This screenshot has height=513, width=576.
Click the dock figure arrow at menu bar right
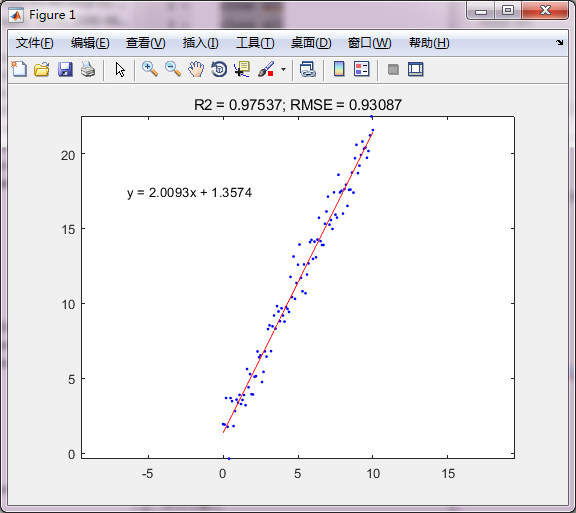pyautogui.click(x=559, y=43)
